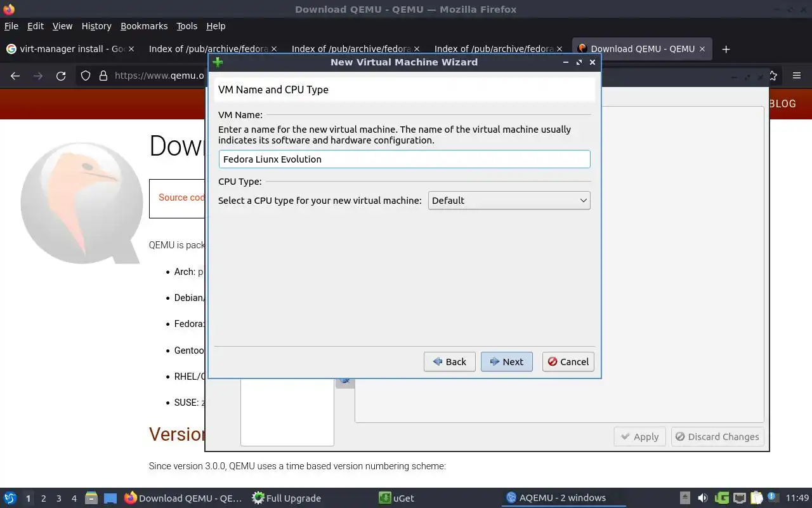The height and width of the screenshot is (508, 812).
Task: Cancel the New Virtual Machine Wizard
Action: point(568,362)
